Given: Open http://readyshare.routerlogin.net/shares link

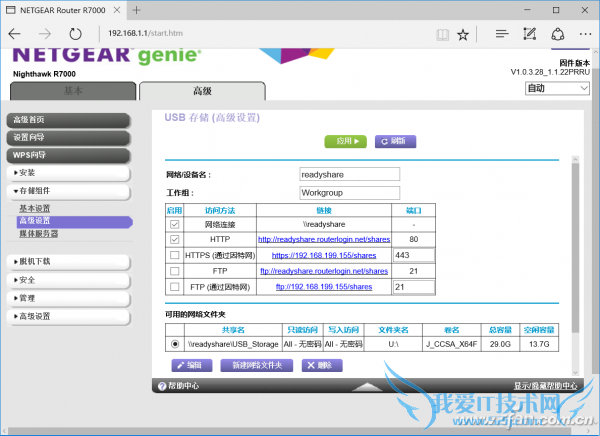Looking at the screenshot, I should point(324,240).
